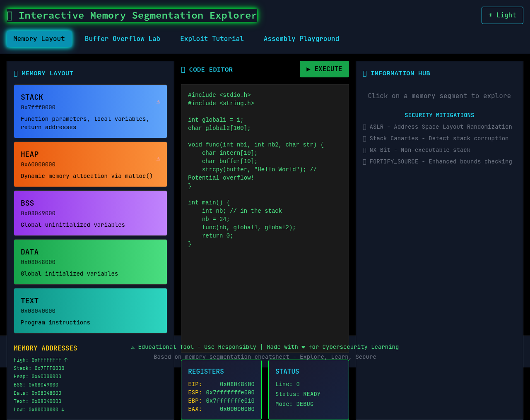
Task: Click the NX Bit mitigation icon
Action: coord(364,150)
